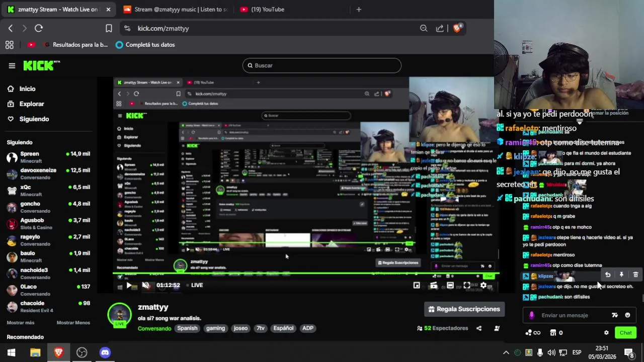
Task: Click the Regala Suscripciones button
Action: point(464,309)
